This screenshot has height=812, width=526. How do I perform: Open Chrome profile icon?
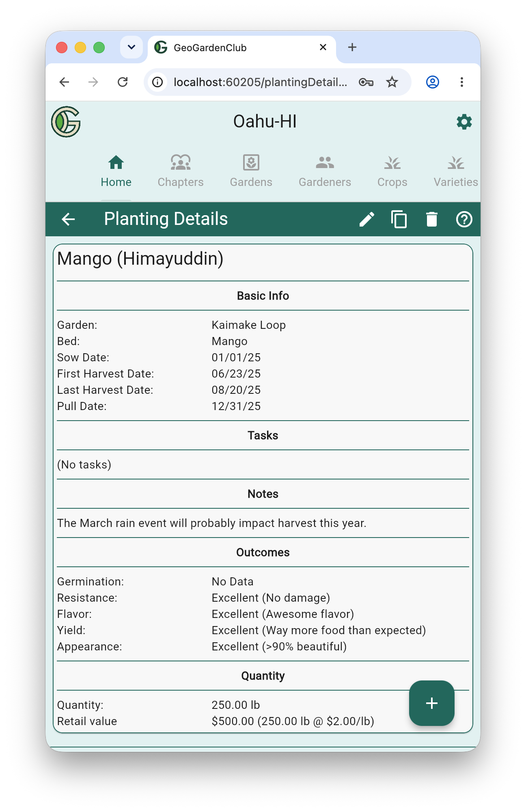pos(433,82)
